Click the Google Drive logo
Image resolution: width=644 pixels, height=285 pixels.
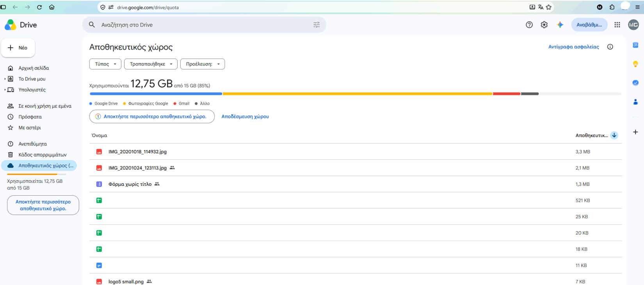[x=11, y=25]
